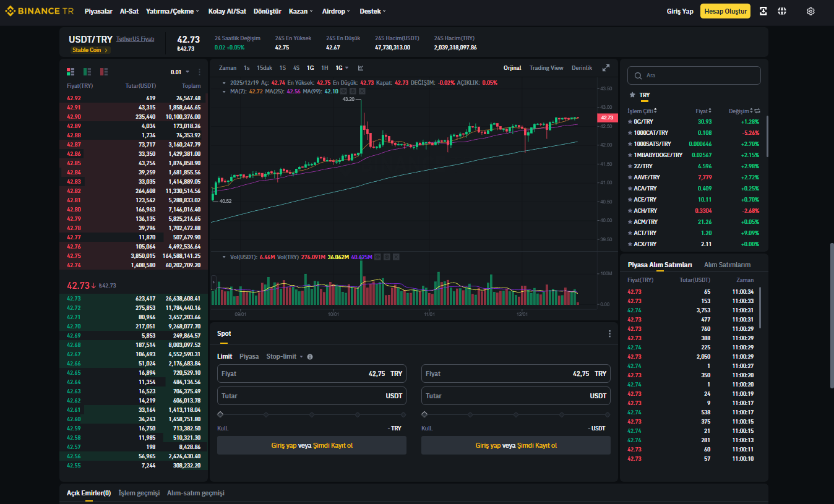834x504 pixels.
Task: Click the sell amount percentage slider handle
Action: (x=424, y=414)
